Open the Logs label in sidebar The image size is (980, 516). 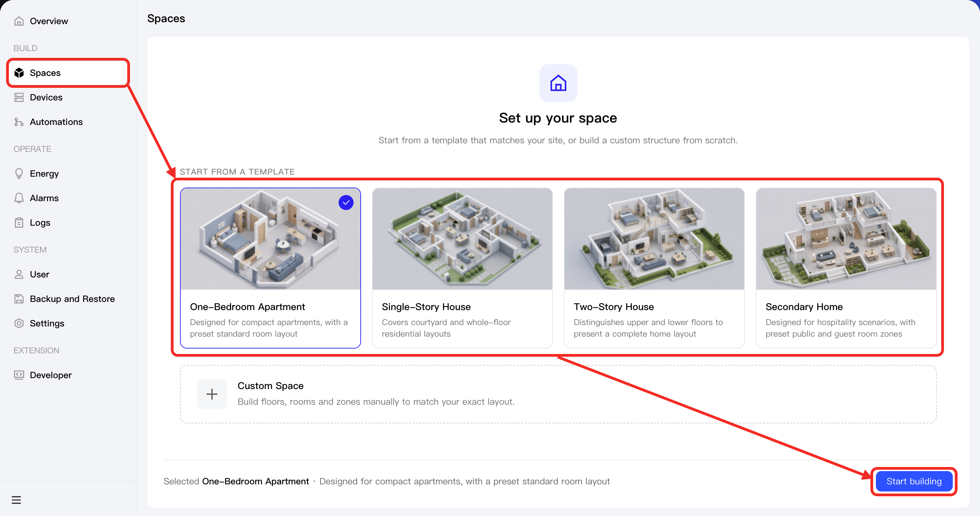(40, 223)
